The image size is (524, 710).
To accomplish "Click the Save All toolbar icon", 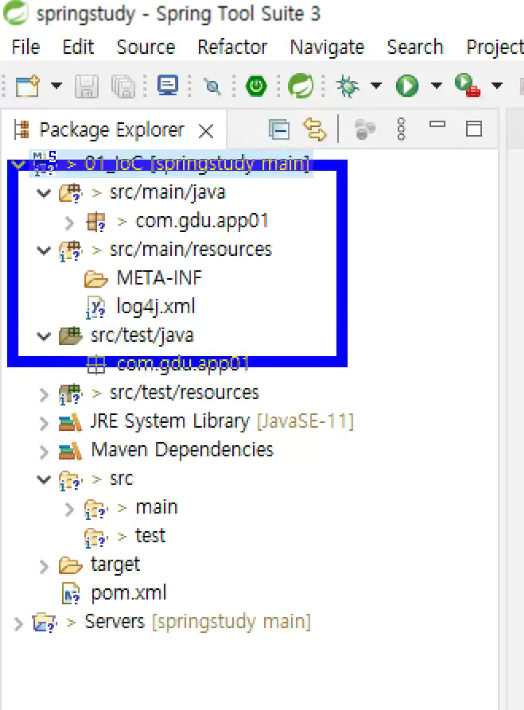I will pyautogui.click(x=123, y=86).
